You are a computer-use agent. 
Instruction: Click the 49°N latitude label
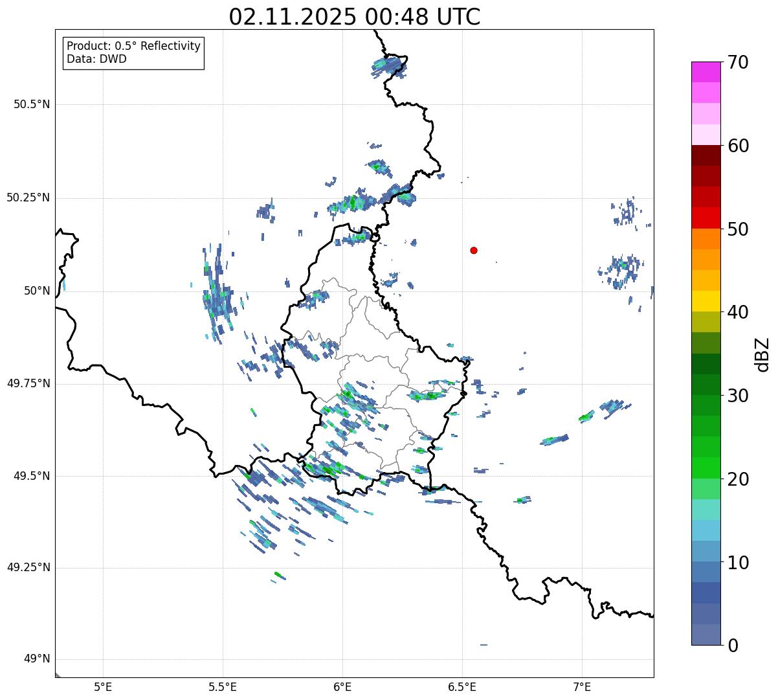(37, 659)
